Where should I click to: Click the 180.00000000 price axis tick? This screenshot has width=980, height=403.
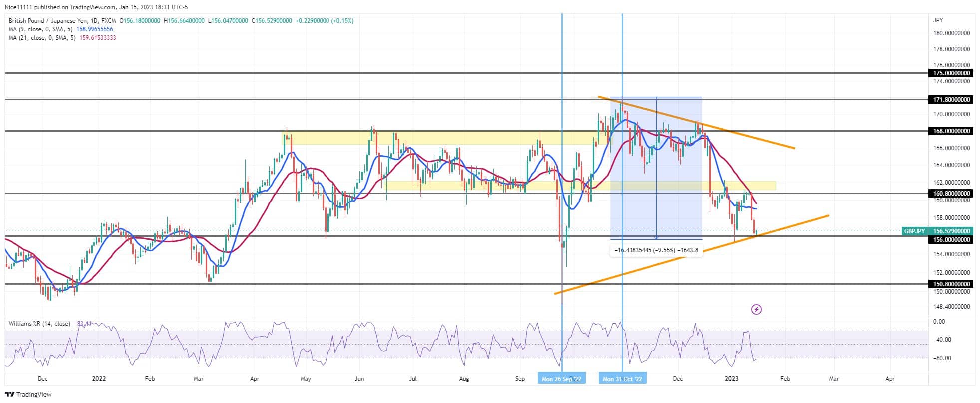[951, 33]
